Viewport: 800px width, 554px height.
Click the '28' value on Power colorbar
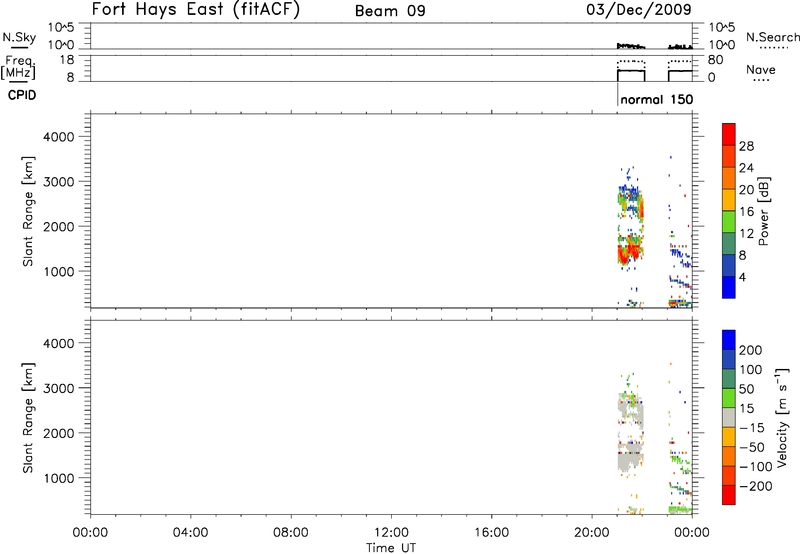click(x=746, y=146)
